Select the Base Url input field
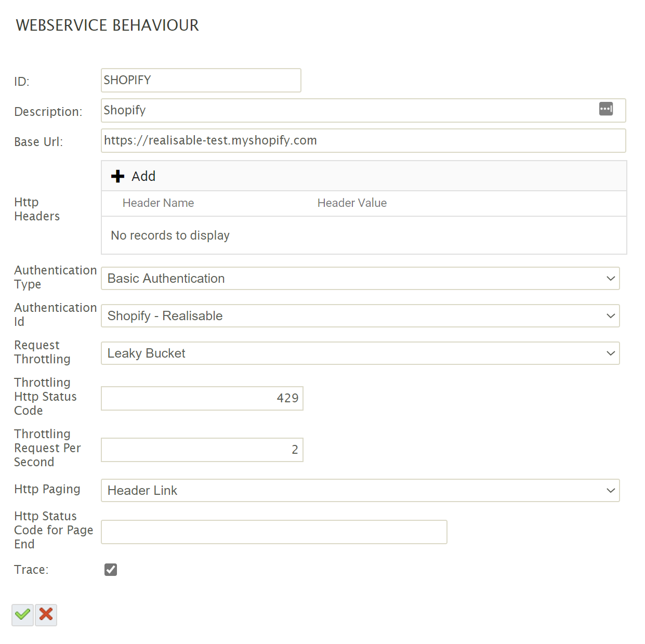Viewport: 645px width, 644px height. tap(363, 141)
